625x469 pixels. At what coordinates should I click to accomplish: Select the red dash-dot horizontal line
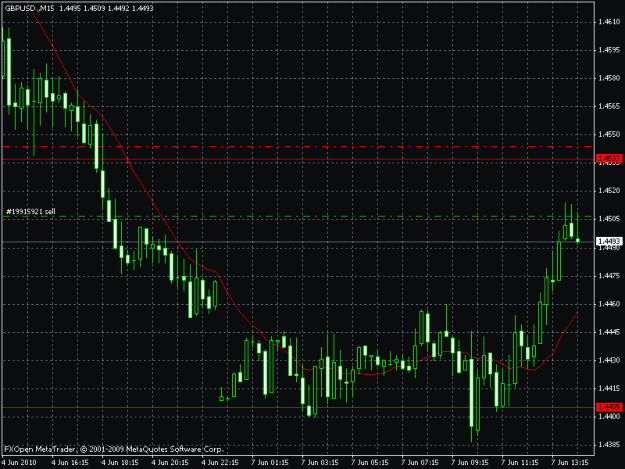pyautogui.click(x=298, y=147)
